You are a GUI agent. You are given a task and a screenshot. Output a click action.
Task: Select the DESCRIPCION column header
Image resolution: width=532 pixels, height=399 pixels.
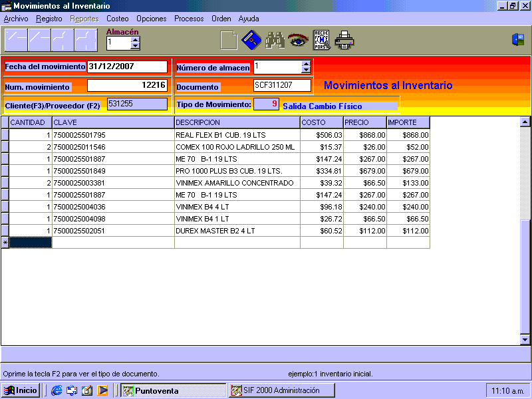(237, 122)
